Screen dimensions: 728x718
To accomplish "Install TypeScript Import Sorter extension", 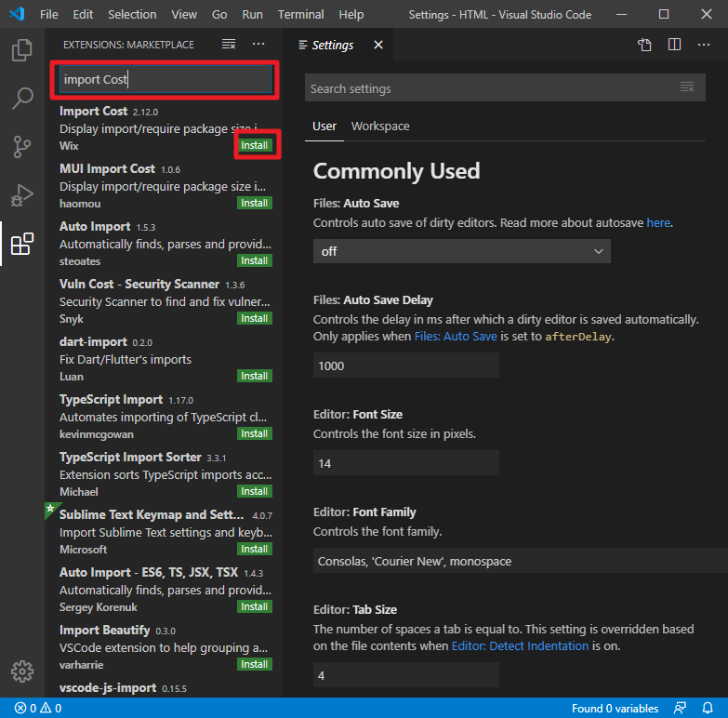I will click(x=255, y=491).
